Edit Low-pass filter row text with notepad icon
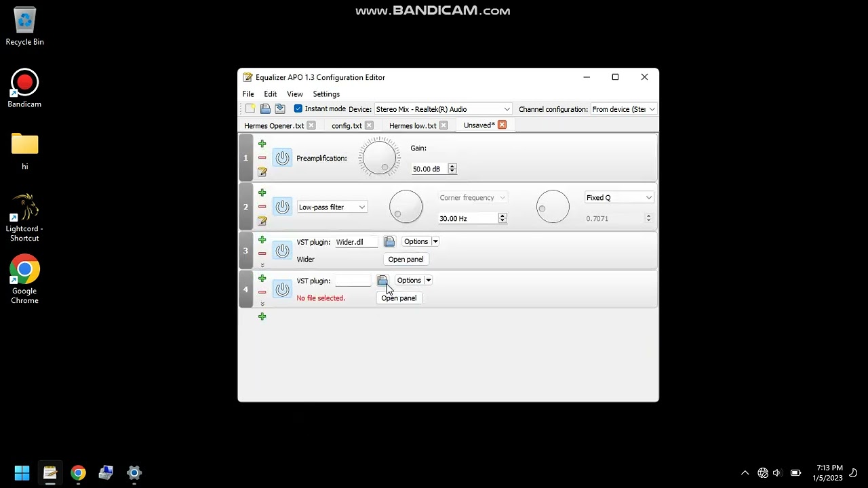The width and height of the screenshot is (868, 488). (262, 221)
